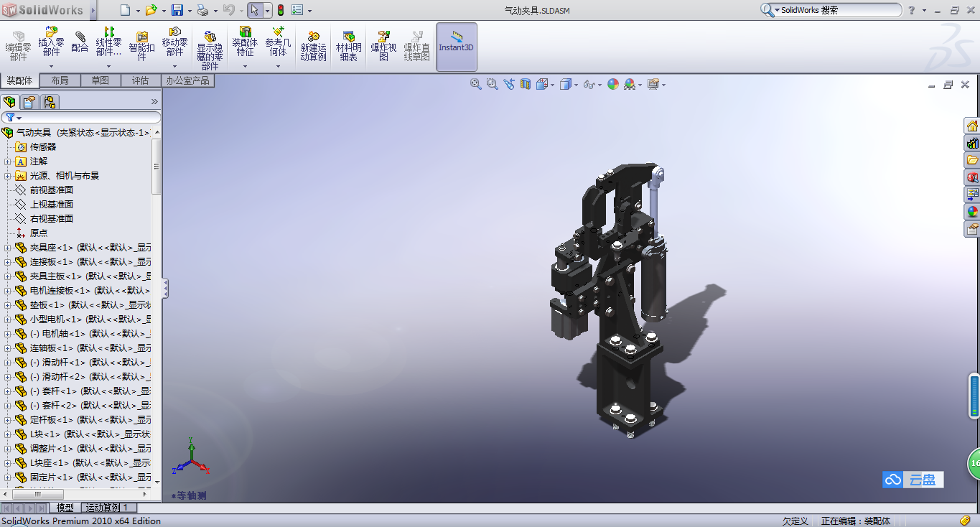Click the 配合 (Mate) paperclip tool
Image resolution: width=980 pixels, height=527 pixels.
coord(80,42)
